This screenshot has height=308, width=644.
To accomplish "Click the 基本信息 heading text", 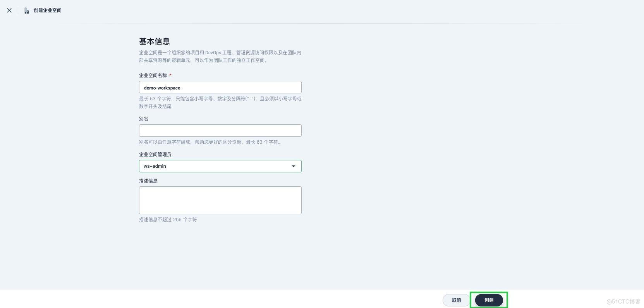I will pyautogui.click(x=155, y=41).
